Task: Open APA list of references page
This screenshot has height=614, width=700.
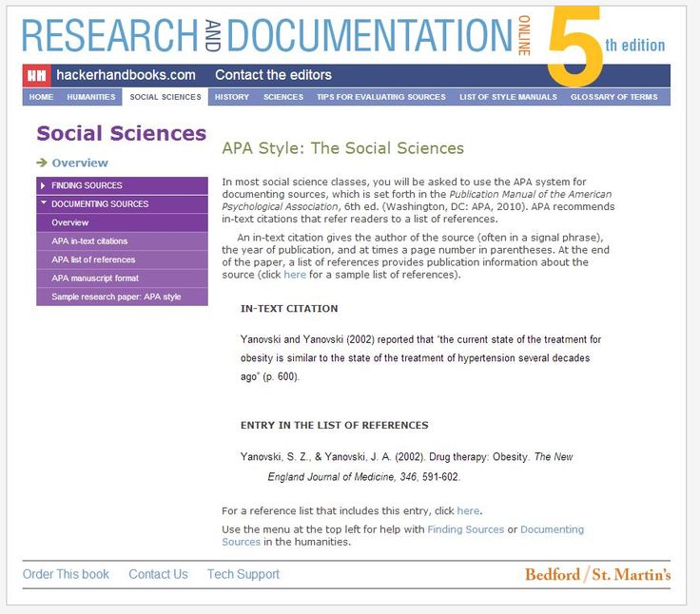Action: tap(122, 259)
